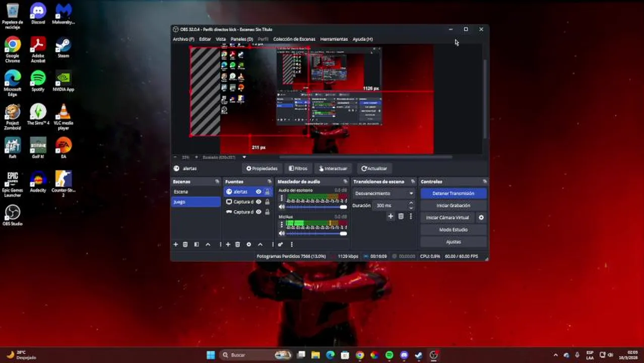Open scene filters icon in Escenas toolbar
Viewport: 644px width, 363px height.
(196, 244)
